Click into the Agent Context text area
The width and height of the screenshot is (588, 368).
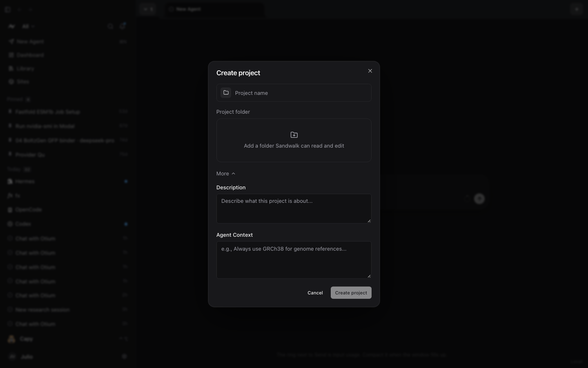294,260
